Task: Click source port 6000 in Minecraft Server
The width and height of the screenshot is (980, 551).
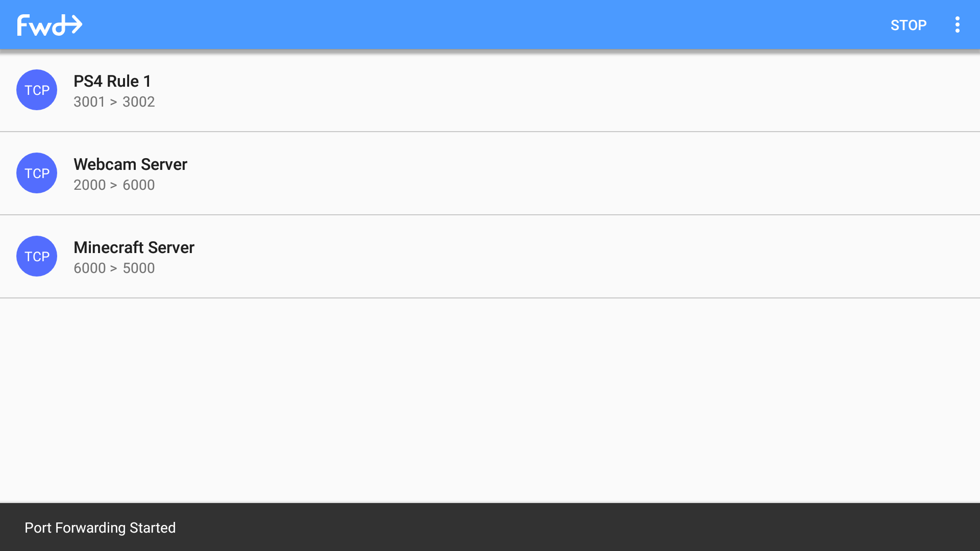Action: coord(89,268)
